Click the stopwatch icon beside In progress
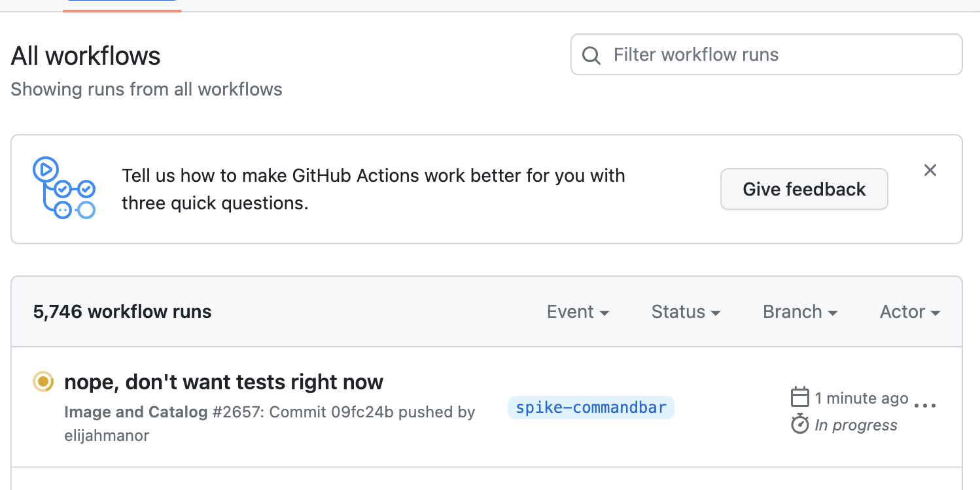 pos(800,425)
